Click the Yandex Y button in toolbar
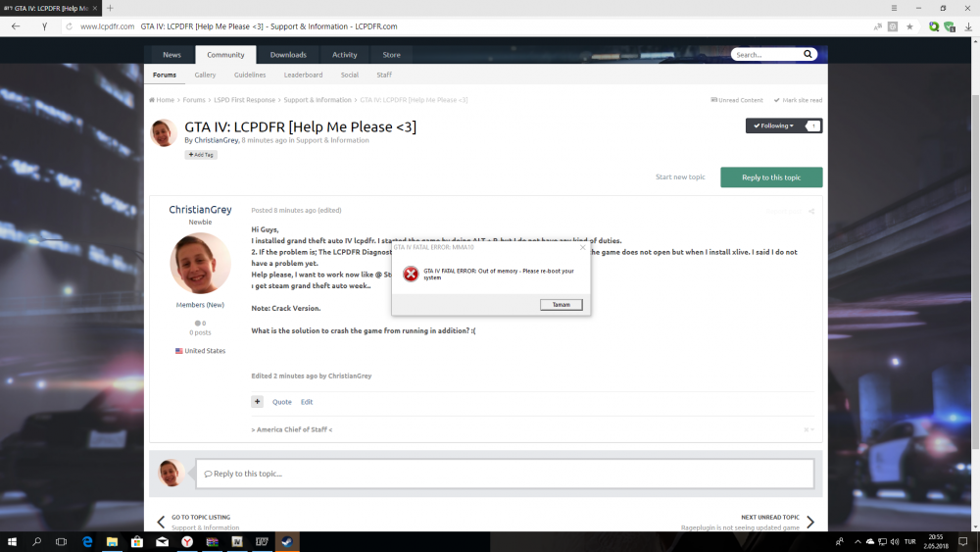This screenshot has width=980, height=552. tap(44, 26)
